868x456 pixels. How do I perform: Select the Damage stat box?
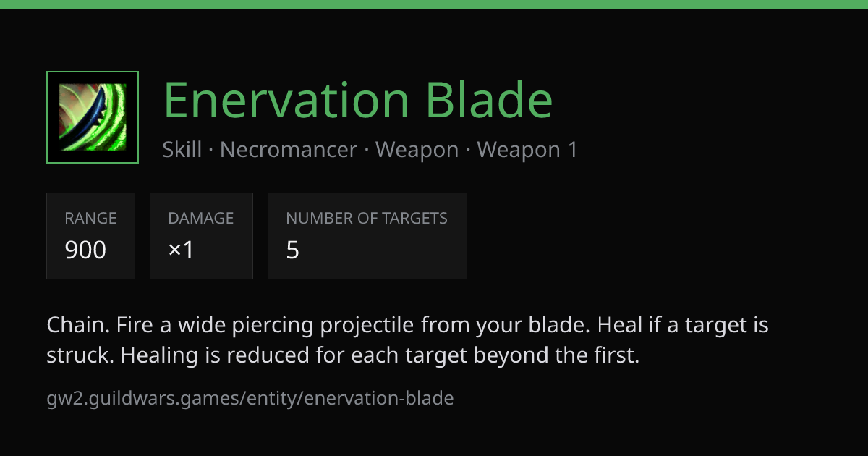coord(201,236)
